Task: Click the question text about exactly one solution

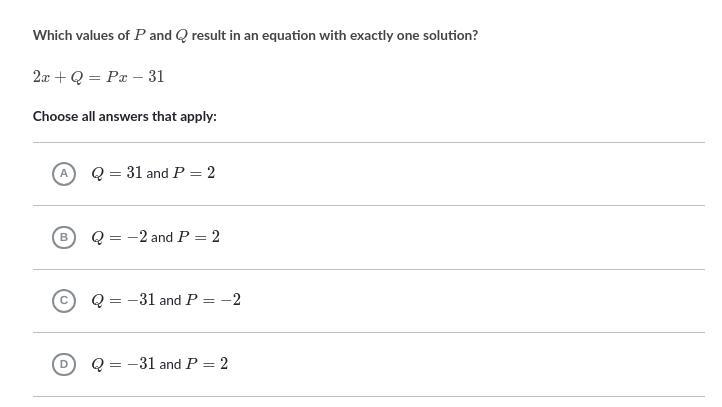Action: (x=255, y=35)
